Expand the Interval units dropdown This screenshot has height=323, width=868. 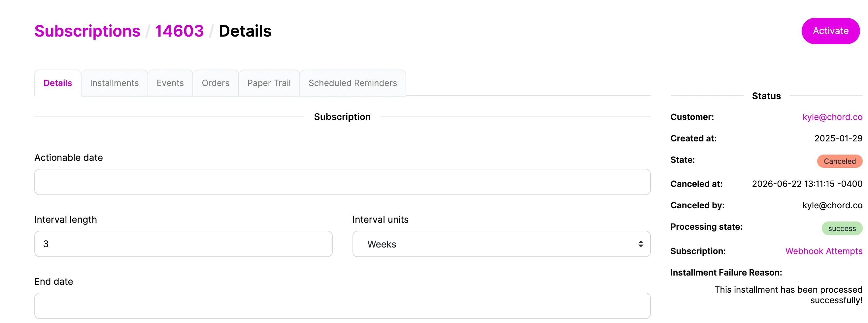tap(501, 244)
